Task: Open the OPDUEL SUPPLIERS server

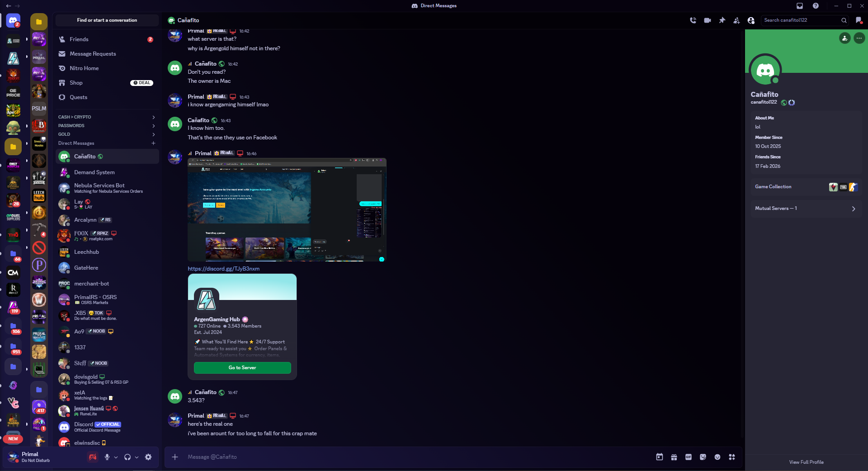Action: (x=13, y=217)
